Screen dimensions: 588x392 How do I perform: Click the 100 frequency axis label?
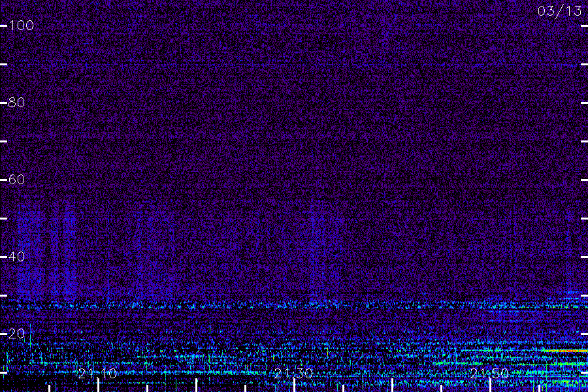tap(21, 25)
